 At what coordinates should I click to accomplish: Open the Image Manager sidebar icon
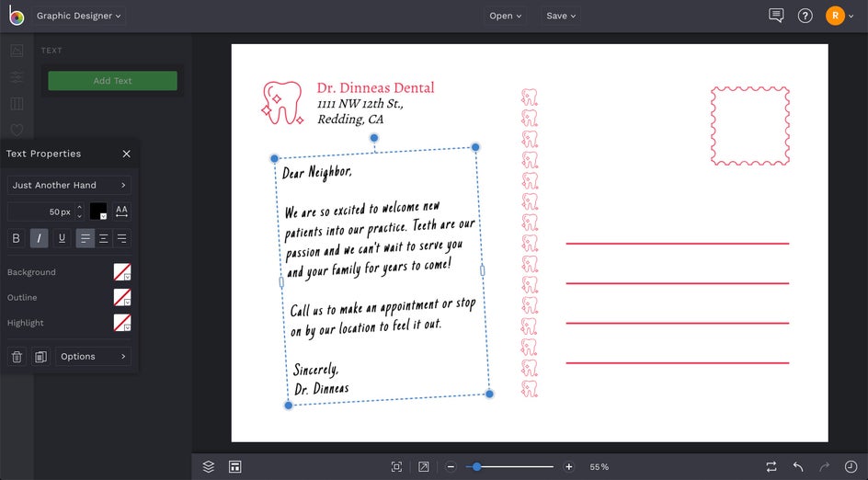[x=17, y=51]
